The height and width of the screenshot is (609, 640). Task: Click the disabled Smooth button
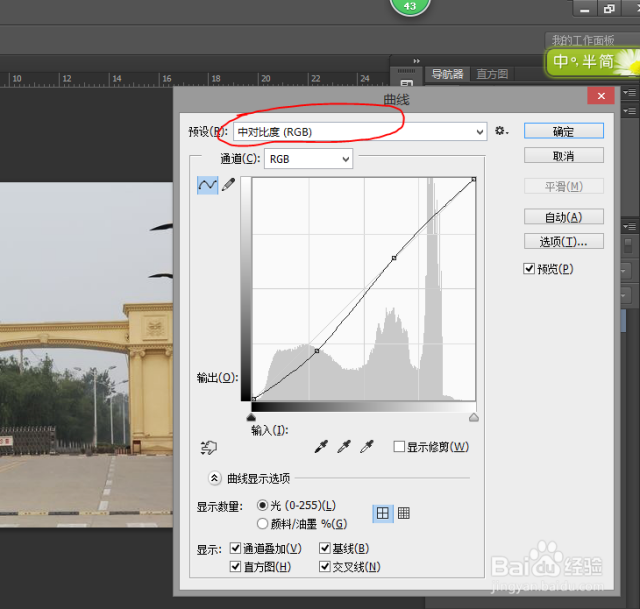click(x=564, y=186)
